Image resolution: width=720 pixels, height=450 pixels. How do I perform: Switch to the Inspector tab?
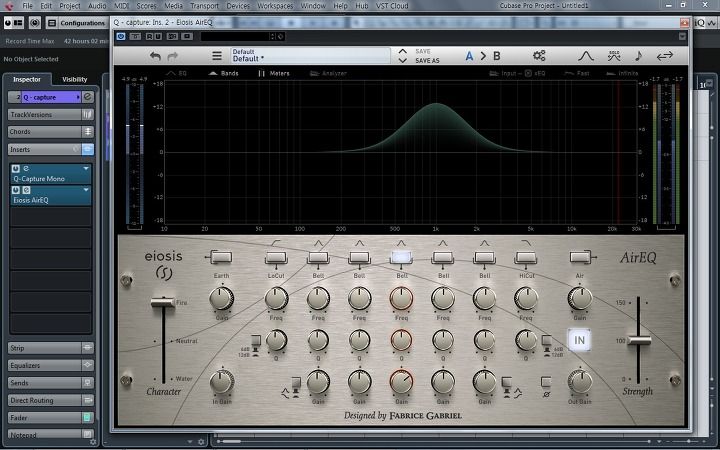(27, 79)
